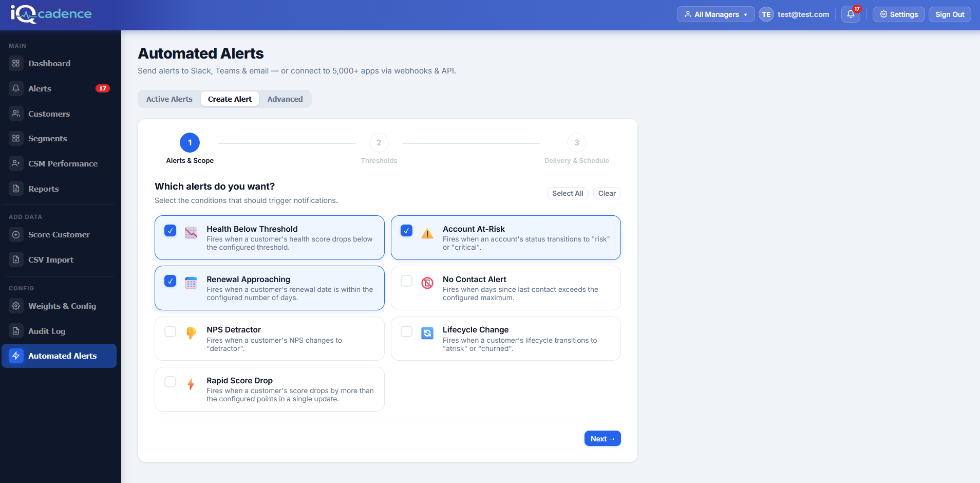980x483 pixels.
Task: Click the CSV Import icon
Action: click(x=15, y=259)
